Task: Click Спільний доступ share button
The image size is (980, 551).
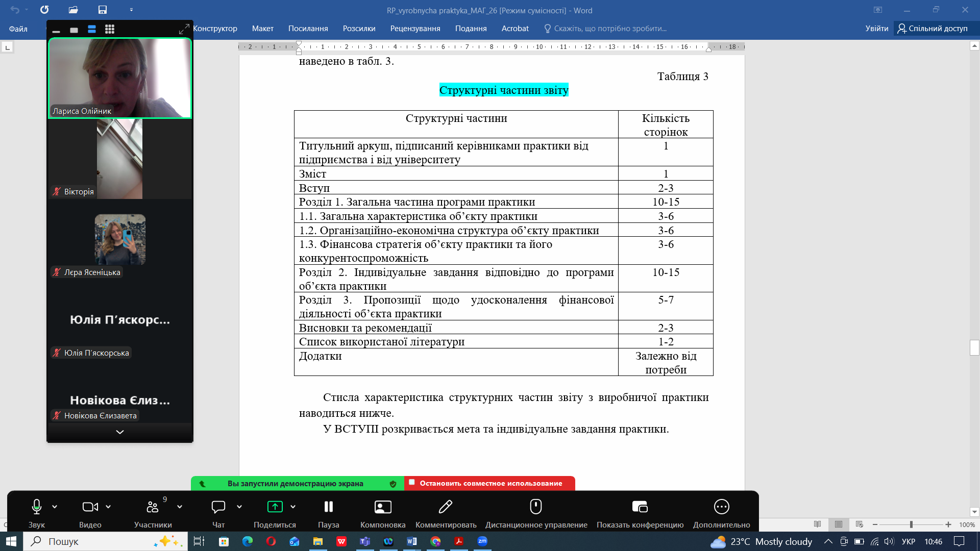Action: (933, 29)
